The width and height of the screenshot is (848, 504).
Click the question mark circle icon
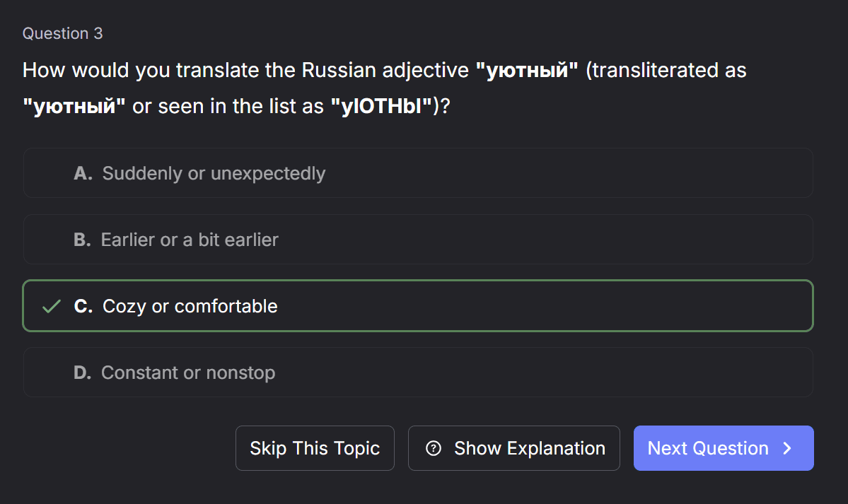[433, 448]
